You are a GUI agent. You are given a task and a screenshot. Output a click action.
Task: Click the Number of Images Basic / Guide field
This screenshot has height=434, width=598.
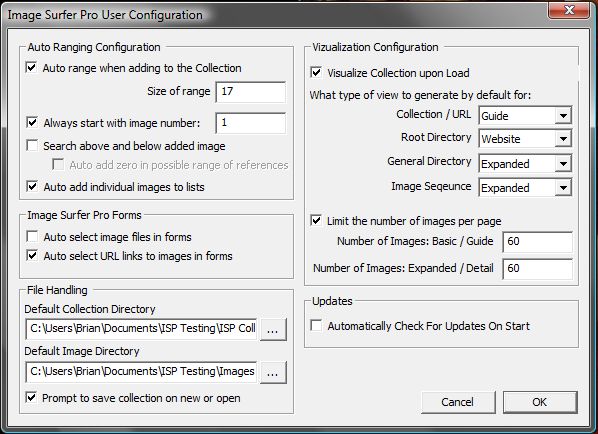[x=537, y=242]
